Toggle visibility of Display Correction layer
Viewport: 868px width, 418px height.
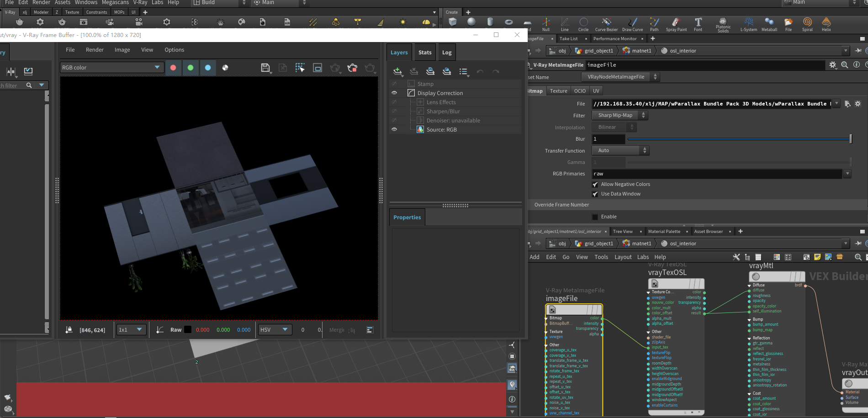pos(394,93)
